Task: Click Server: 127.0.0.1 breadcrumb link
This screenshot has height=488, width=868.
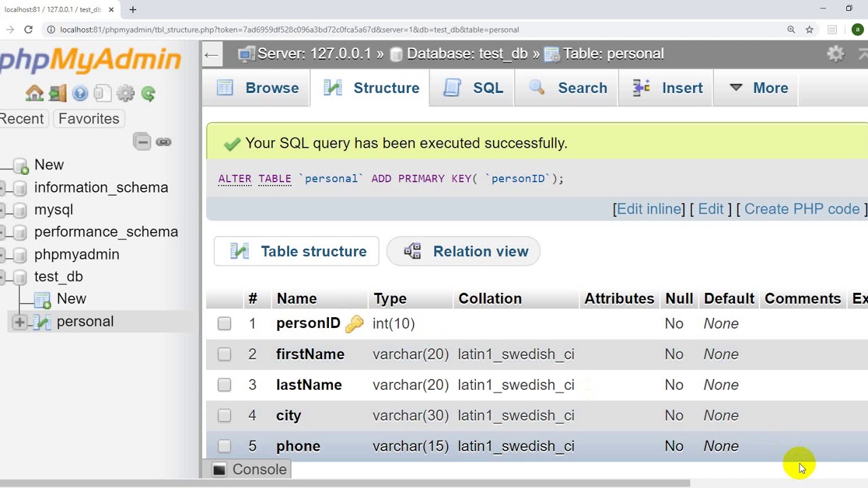Action: click(315, 54)
